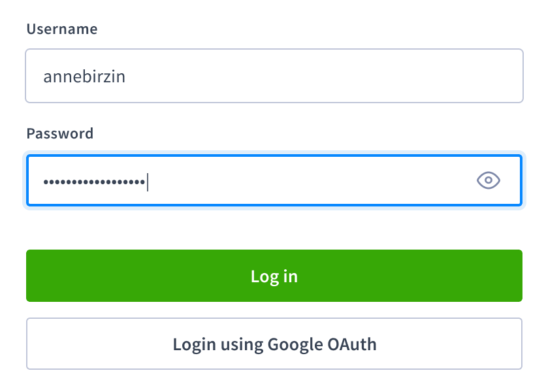546x392 pixels.
Task: Click the Password label
Action: [59, 133]
